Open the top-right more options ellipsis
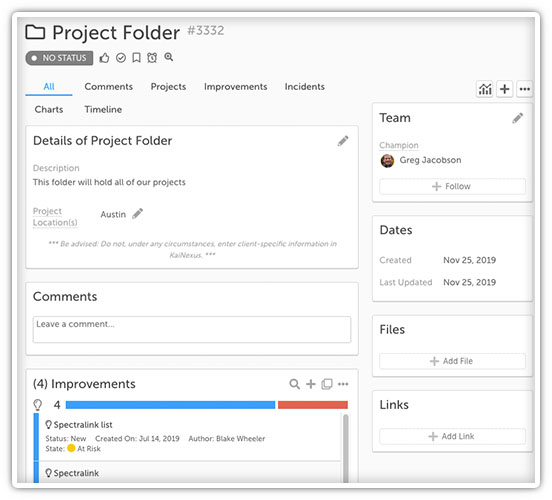The width and height of the screenshot is (552, 500). [x=525, y=89]
